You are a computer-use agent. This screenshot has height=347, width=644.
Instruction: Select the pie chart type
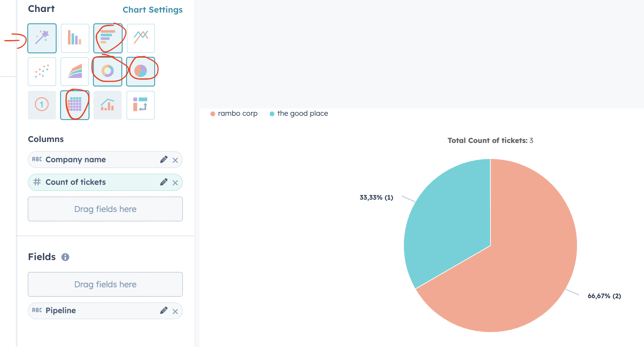click(x=141, y=71)
